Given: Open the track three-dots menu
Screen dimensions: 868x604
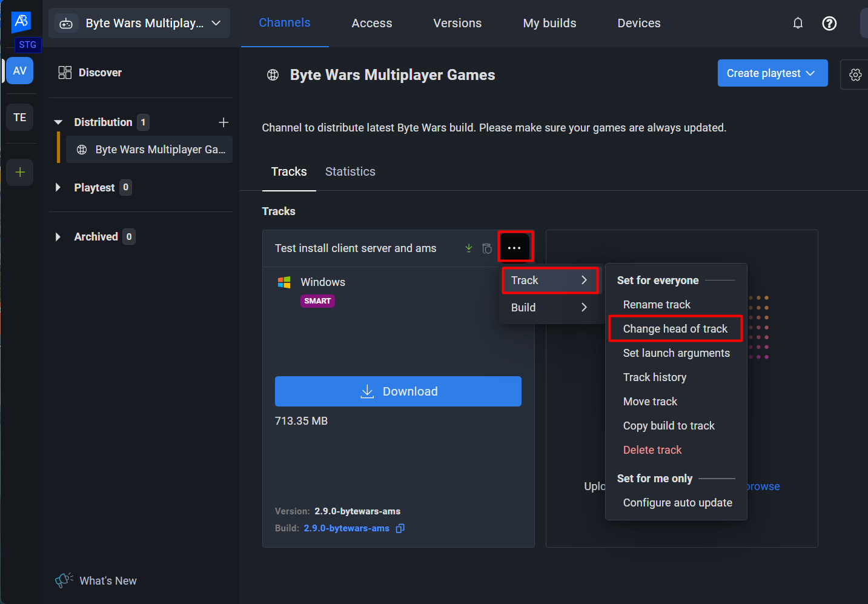Looking at the screenshot, I should click(x=514, y=248).
